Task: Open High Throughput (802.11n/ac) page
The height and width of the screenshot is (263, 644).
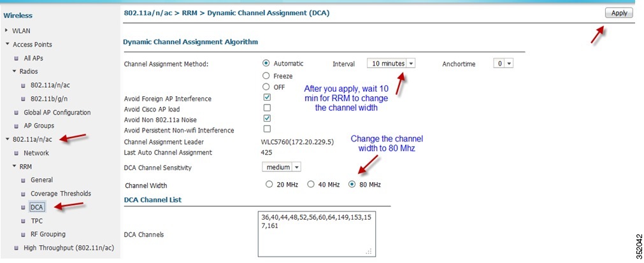Action: [69, 248]
